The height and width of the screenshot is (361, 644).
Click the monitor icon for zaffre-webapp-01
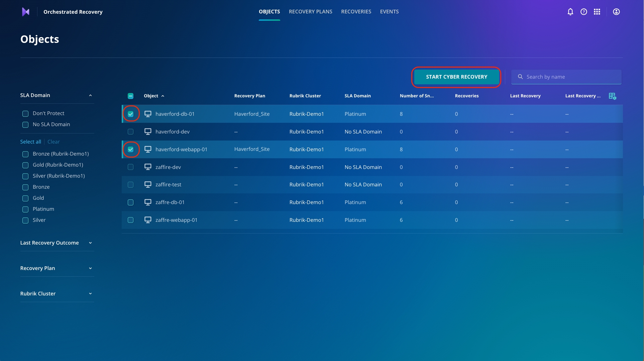(148, 220)
